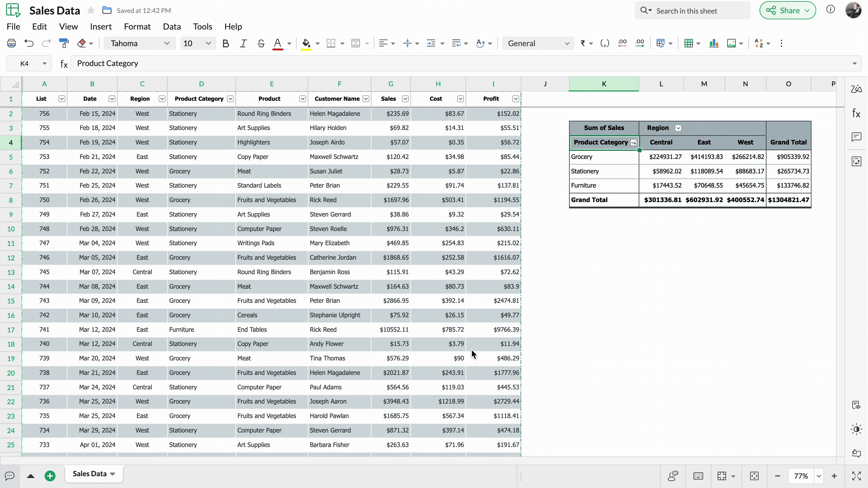868x488 pixels.
Task: Click the Insert Chart icon
Action: pos(714,43)
